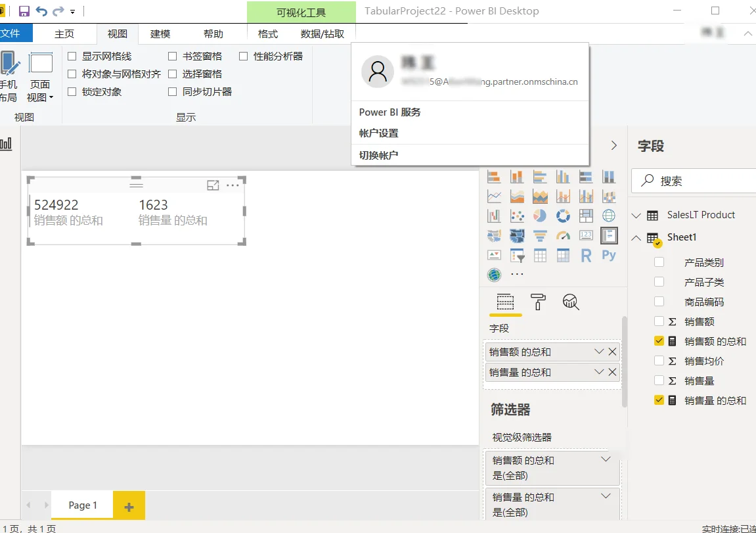The image size is (756, 533).
Task: Open the 帮助 ribbon tab
Action: tap(213, 34)
